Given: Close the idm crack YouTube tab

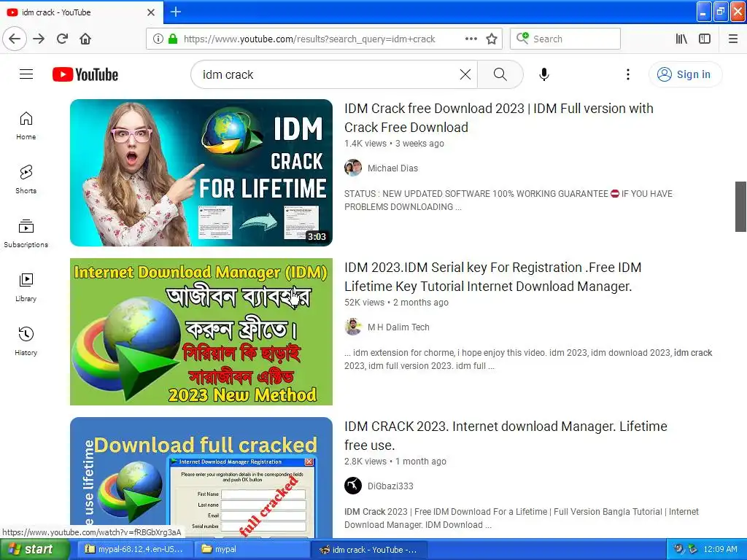Looking at the screenshot, I should pyautogui.click(x=151, y=12).
